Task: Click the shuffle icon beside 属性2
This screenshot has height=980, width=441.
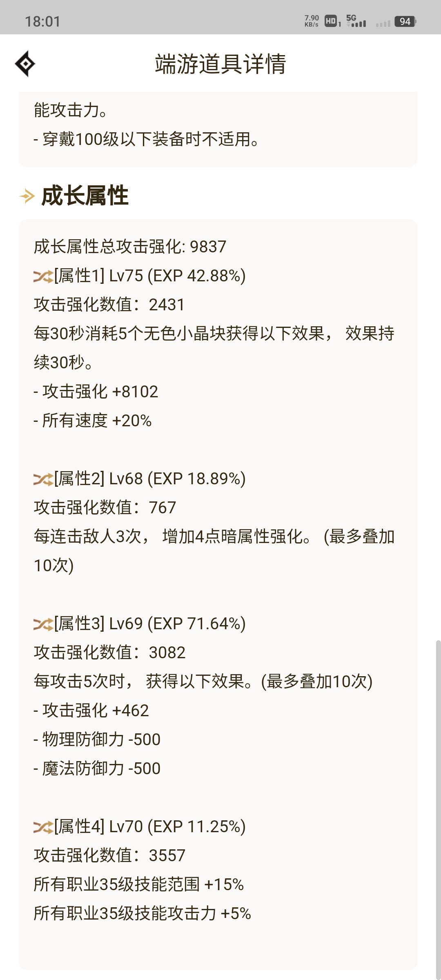Action: (43, 479)
